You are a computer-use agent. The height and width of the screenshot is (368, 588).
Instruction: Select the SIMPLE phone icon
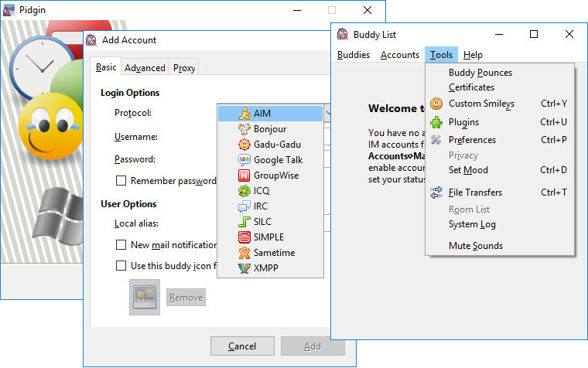(x=244, y=237)
